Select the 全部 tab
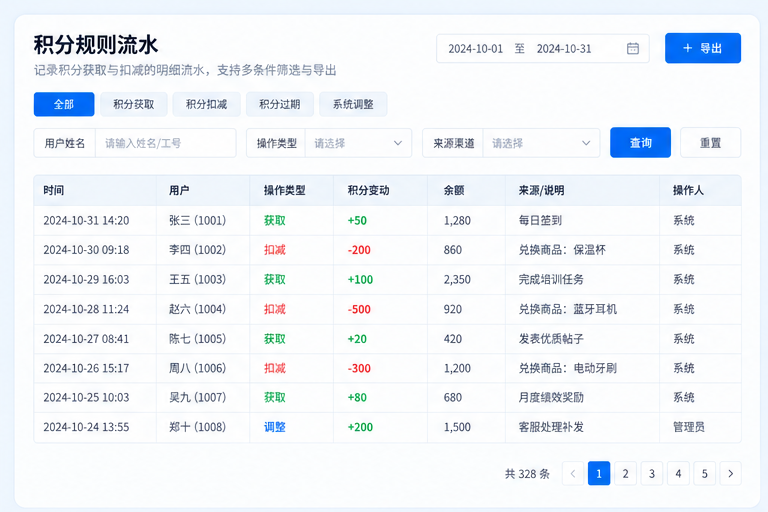 (64, 104)
